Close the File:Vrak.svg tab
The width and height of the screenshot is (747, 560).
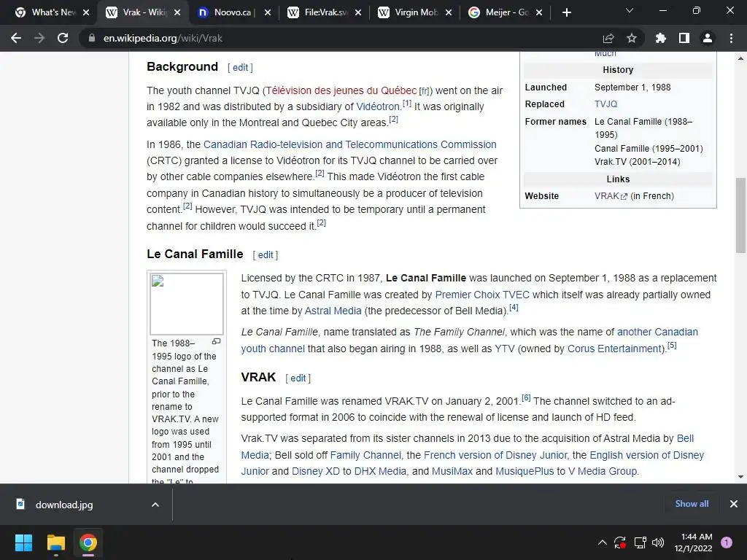pyautogui.click(x=358, y=12)
